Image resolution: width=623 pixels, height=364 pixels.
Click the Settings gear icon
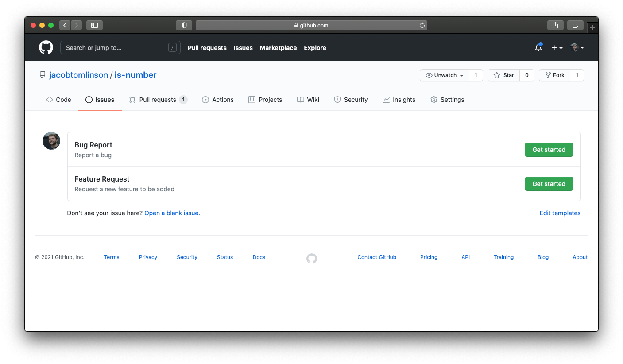coord(433,99)
